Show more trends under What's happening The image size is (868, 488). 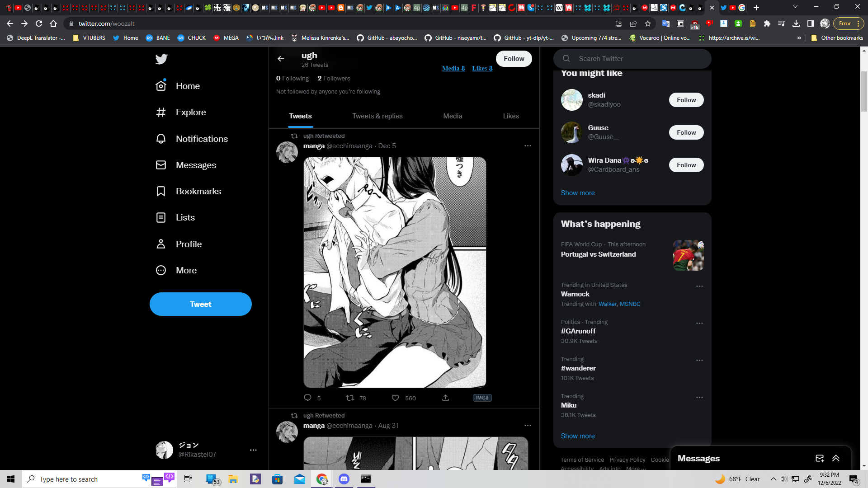click(x=577, y=436)
